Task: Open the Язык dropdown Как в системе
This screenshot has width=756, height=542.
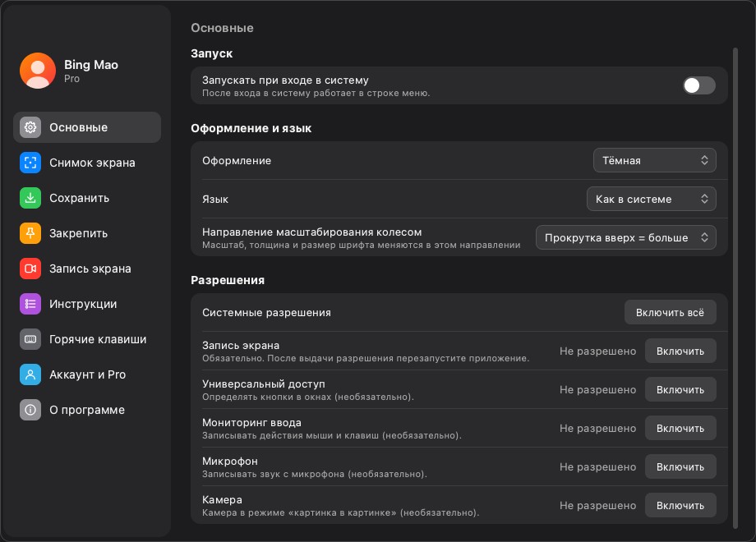Action: point(651,199)
